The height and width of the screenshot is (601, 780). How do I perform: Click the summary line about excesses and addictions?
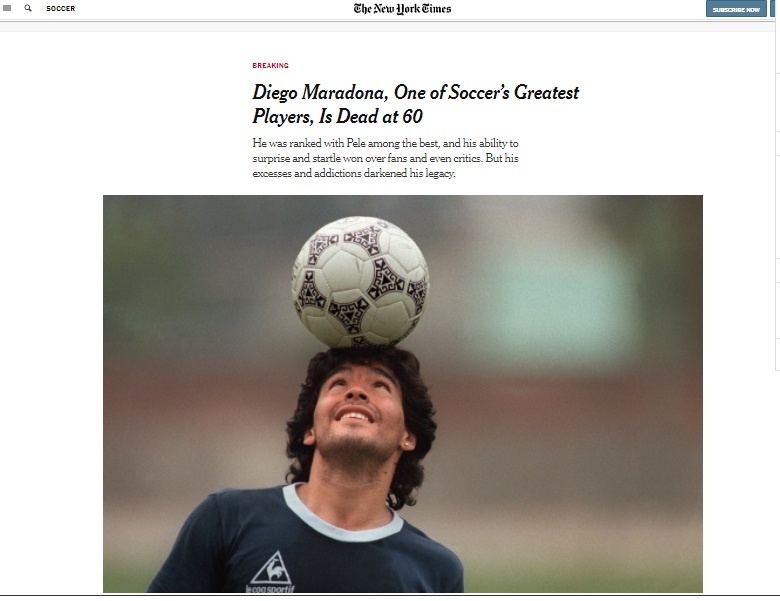click(354, 173)
